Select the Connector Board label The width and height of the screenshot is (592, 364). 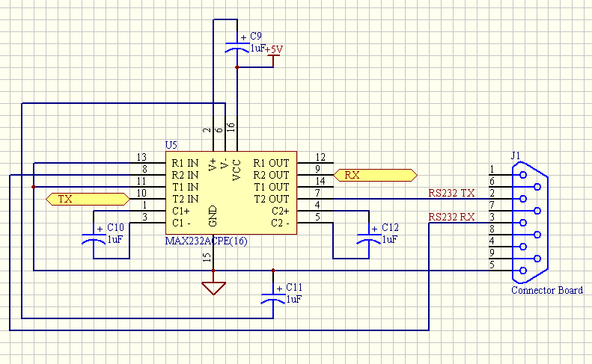pyautogui.click(x=546, y=290)
